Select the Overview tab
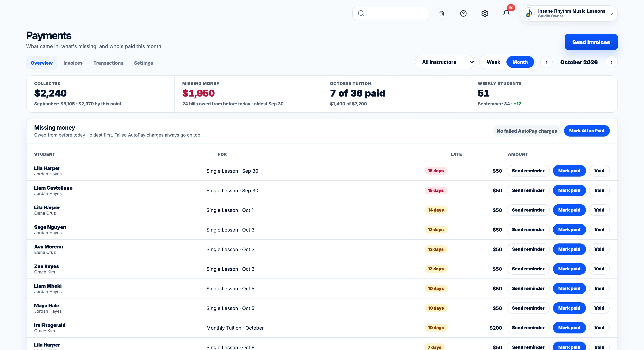The image size is (644, 350). pyautogui.click(x=41, y=63)
